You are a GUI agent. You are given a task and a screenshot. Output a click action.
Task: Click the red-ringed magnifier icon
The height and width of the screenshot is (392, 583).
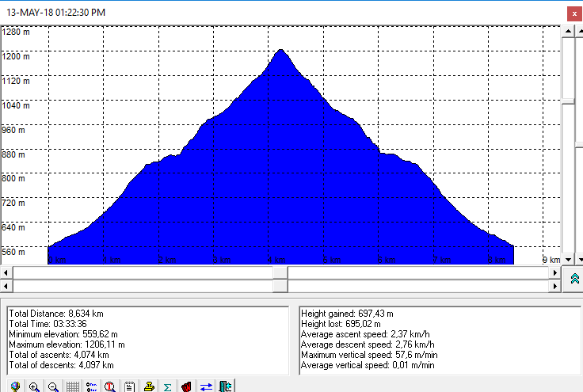(110, 386)
